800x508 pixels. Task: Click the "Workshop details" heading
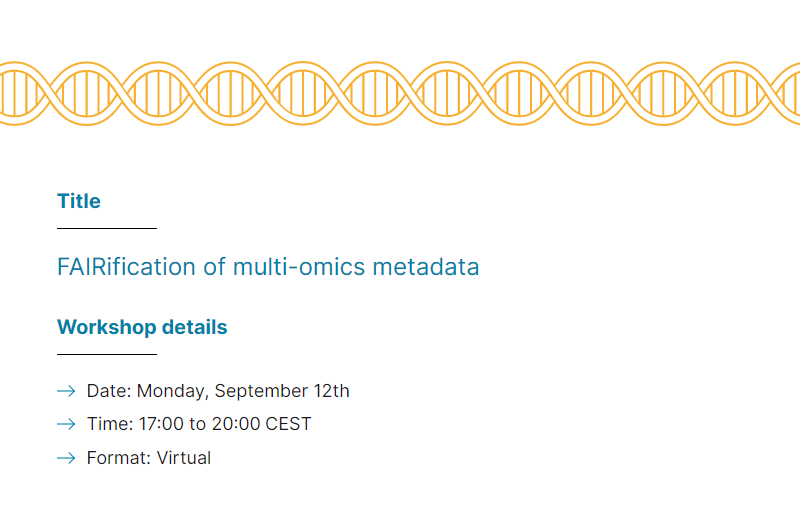(142, 327)
